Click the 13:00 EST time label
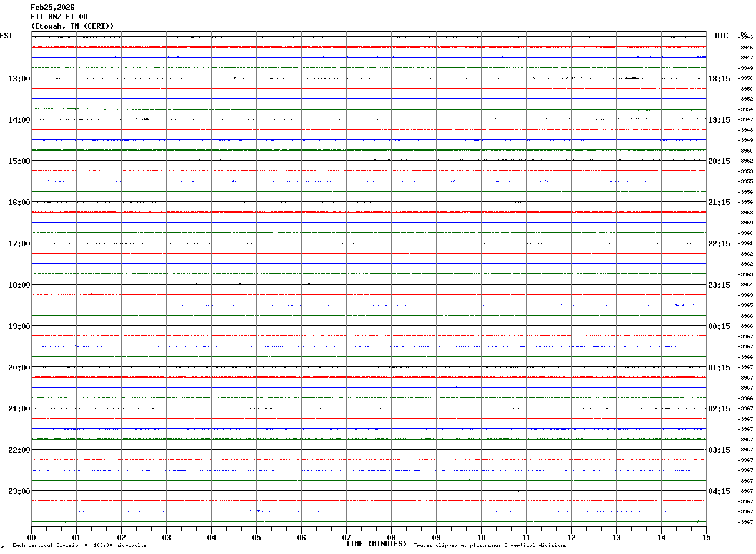756x554 pixels. pos(19,79)
